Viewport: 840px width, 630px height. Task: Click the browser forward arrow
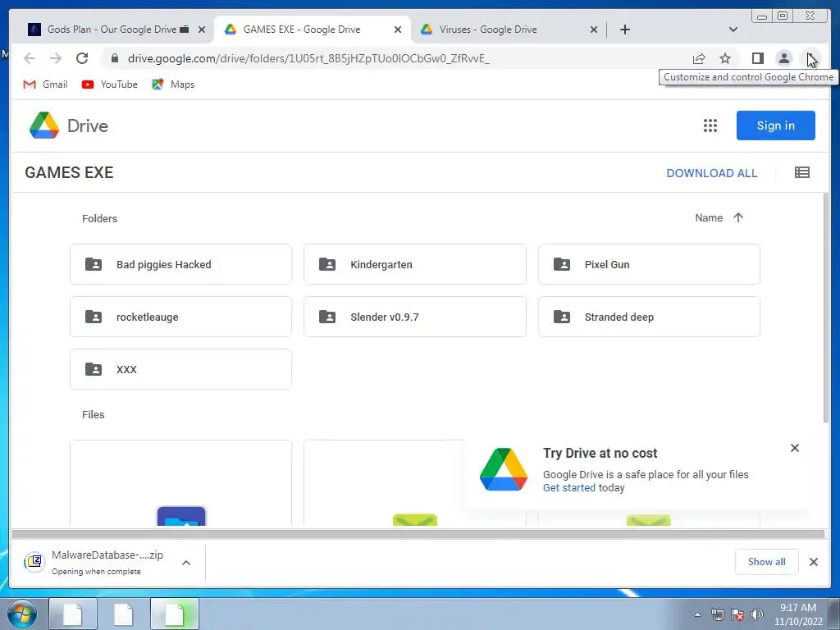(56, 58)
